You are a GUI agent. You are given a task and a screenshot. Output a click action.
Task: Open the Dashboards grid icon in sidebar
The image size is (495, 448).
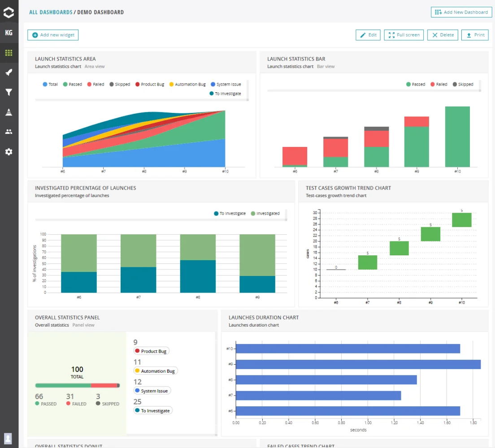click(x=9, y=53)
